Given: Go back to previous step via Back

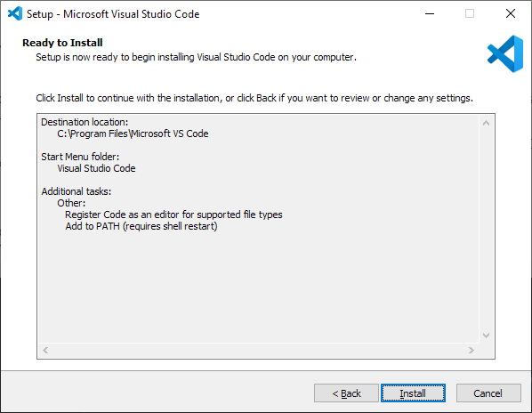Looking at the screenshot, I should 346,393.
